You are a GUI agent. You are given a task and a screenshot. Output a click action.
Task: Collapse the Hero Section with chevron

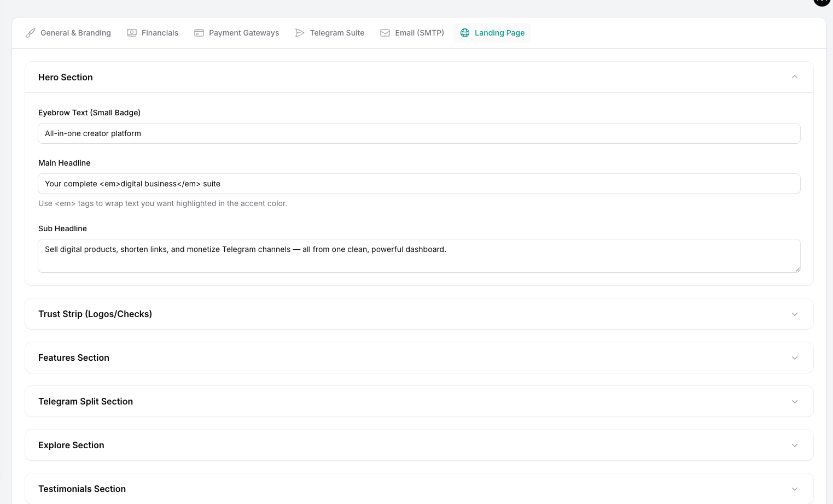click(795, 77)
